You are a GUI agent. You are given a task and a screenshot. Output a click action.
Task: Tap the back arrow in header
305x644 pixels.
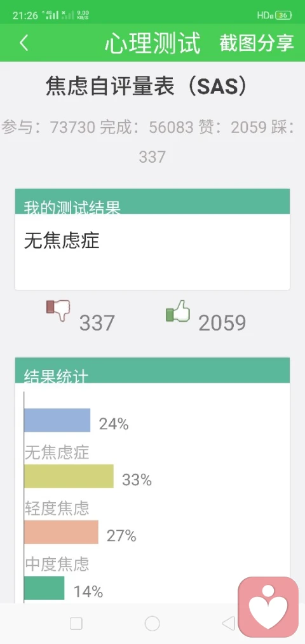tap(24, 43)
